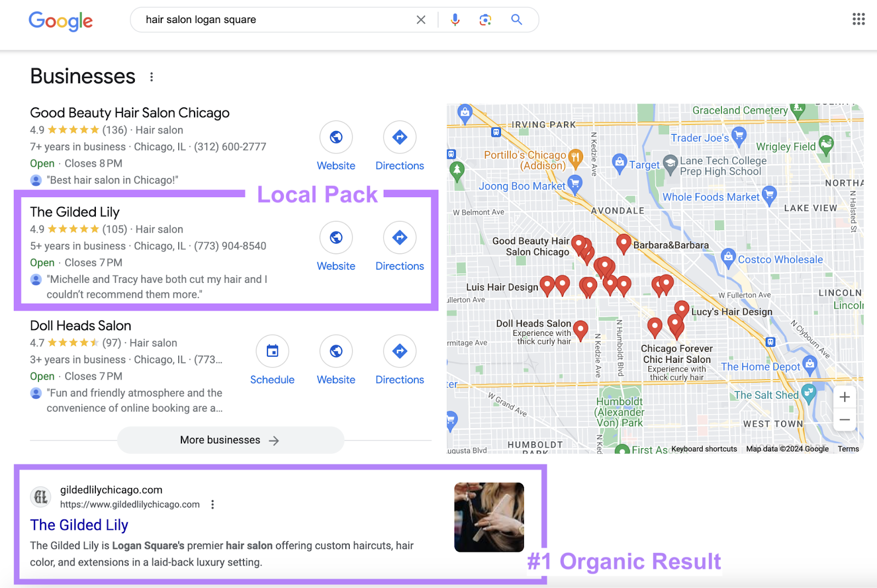Select the Lucy's Hair Design map pin

click(x=681, y=309)
